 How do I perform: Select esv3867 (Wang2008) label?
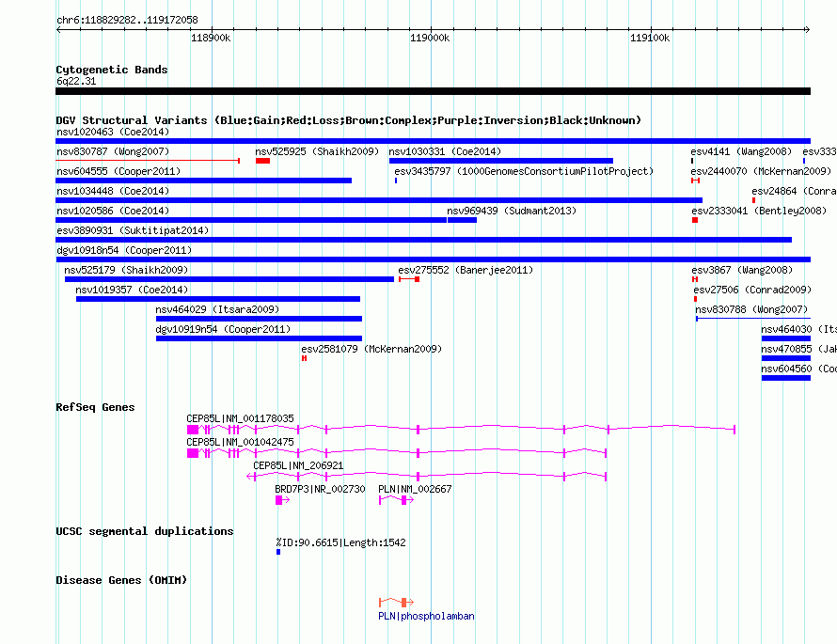[742, 270]
